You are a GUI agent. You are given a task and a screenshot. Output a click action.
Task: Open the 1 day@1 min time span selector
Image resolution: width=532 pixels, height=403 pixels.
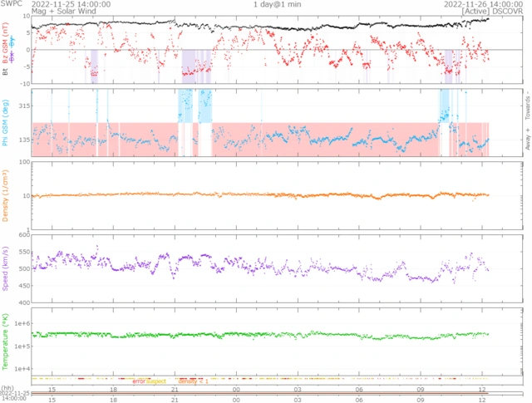click(x=277, y=4)
